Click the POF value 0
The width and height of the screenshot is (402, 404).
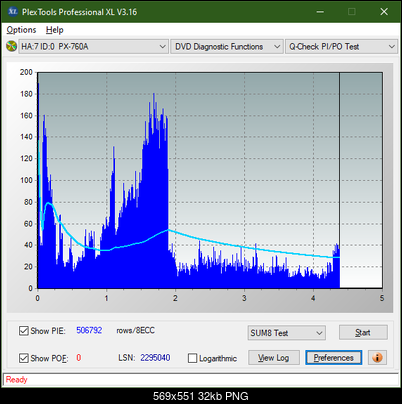click(x=79, y=358)
